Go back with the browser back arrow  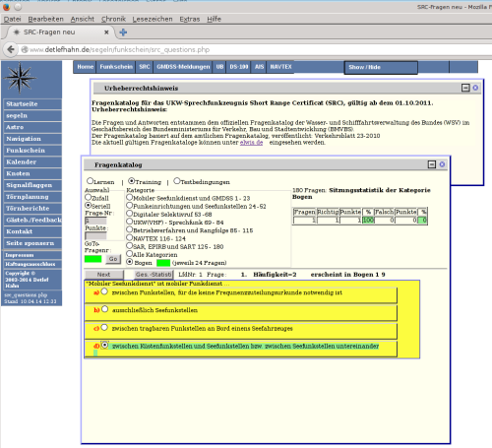(11, 49)
